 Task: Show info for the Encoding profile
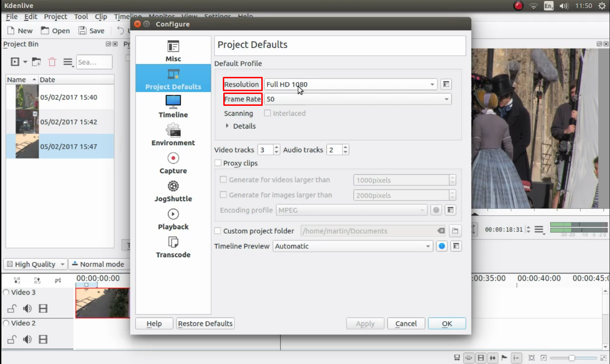(436, 210)
